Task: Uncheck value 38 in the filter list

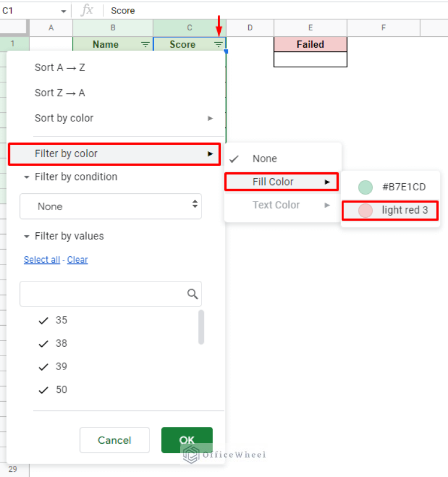Action: (x=44, y=343)
